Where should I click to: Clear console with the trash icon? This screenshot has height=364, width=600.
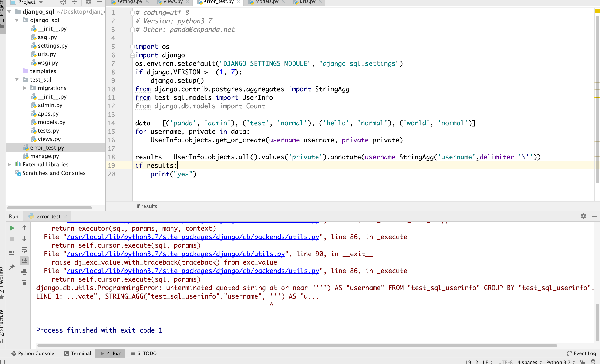[x=24, y=282]
